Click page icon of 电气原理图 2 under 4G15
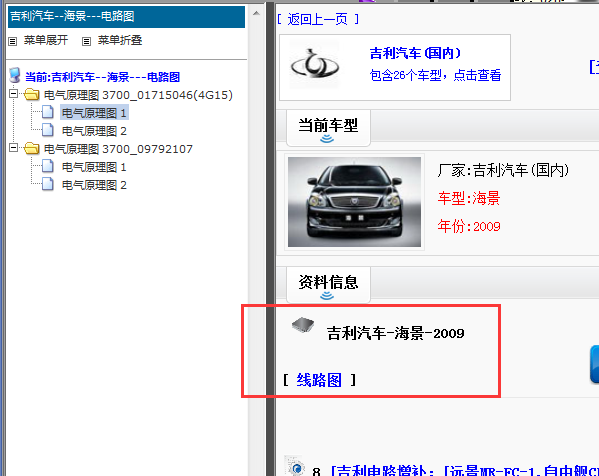Screen dimensions: 599x476 pos(47,130)
